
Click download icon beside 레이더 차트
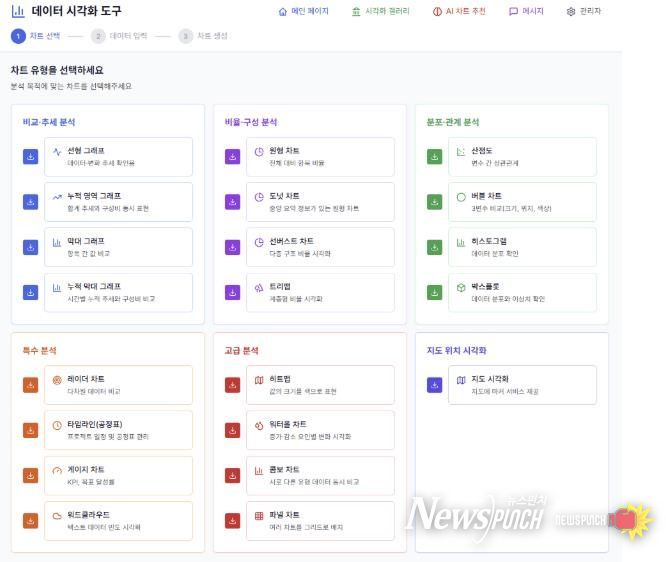(x=31, y=385)
